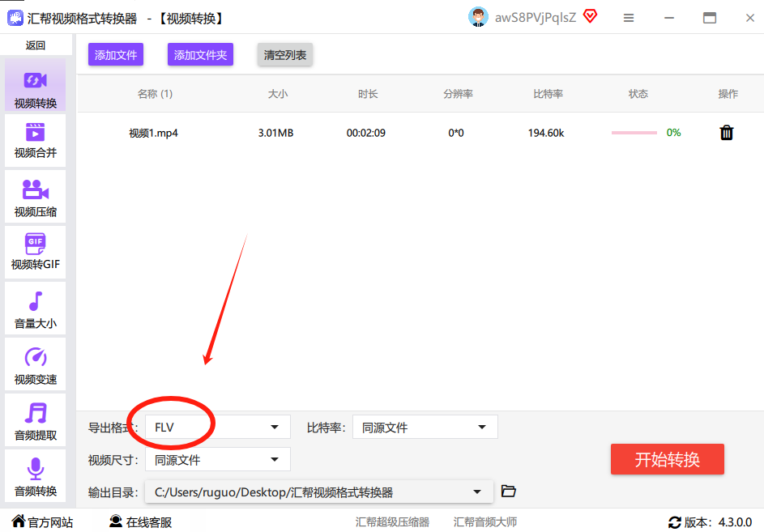Open the hamburger menu in title bar

(629, 18)
